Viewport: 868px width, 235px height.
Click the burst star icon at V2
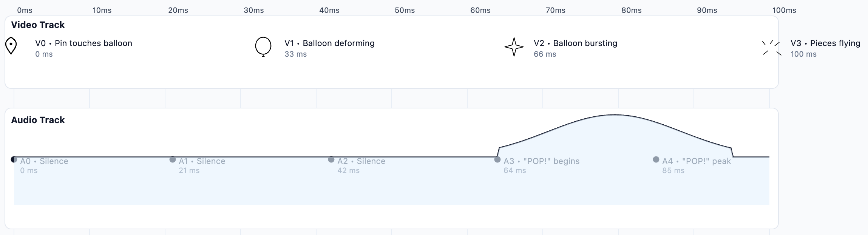[514, 47]
